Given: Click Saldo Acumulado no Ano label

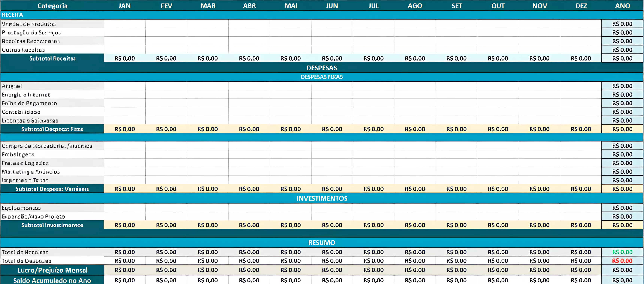Looking at the screenshot, I should (x=52, y=280).
